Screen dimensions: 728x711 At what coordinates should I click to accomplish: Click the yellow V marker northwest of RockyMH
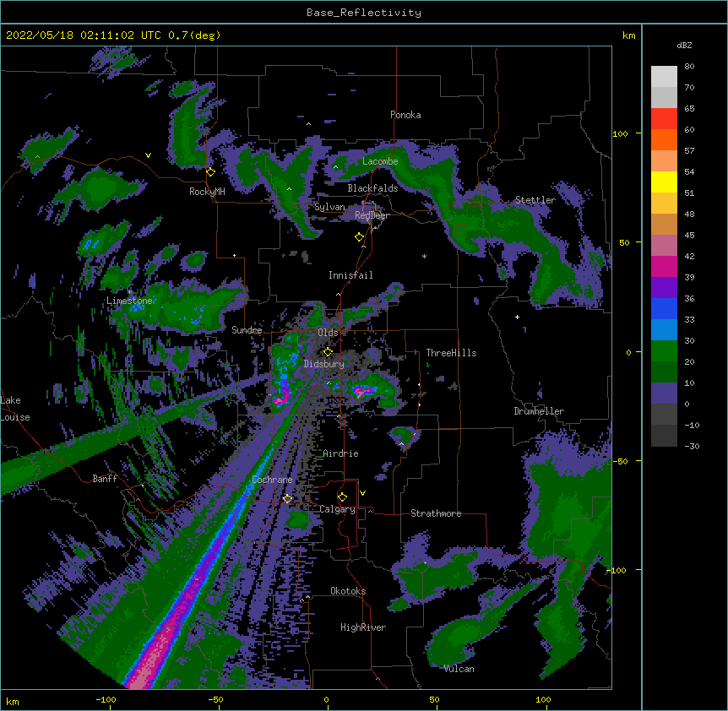pos(148,155)
